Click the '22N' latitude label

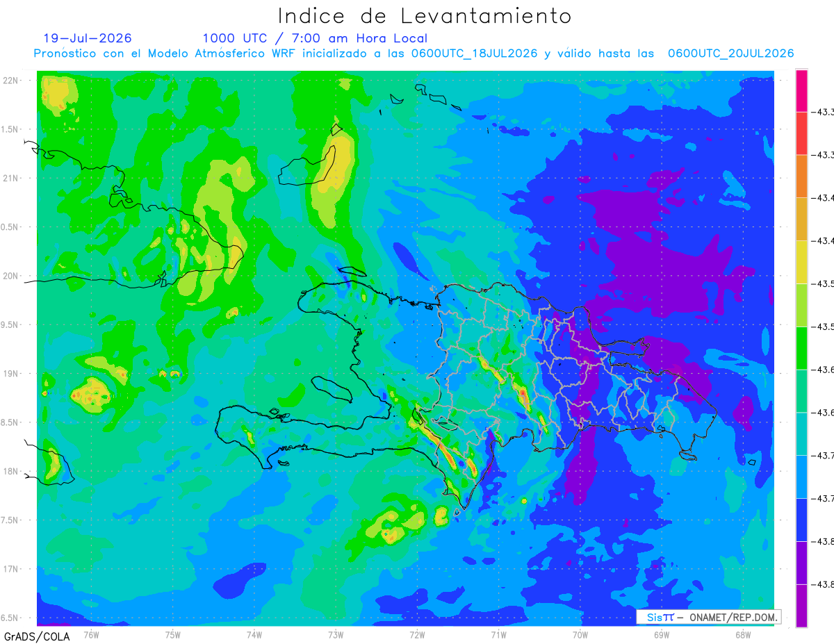pos(10,81)
